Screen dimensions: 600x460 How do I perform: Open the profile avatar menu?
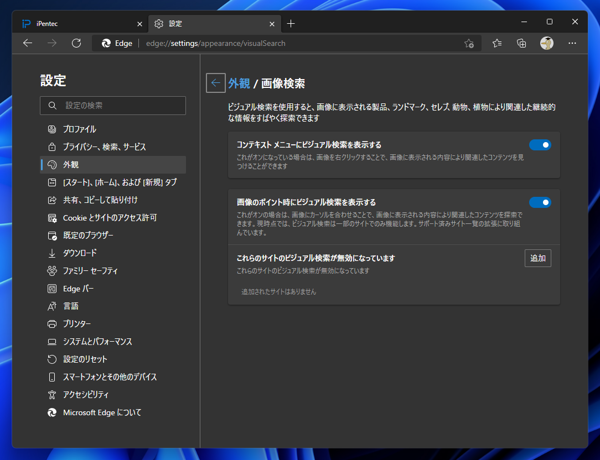(x=546, y=43)
